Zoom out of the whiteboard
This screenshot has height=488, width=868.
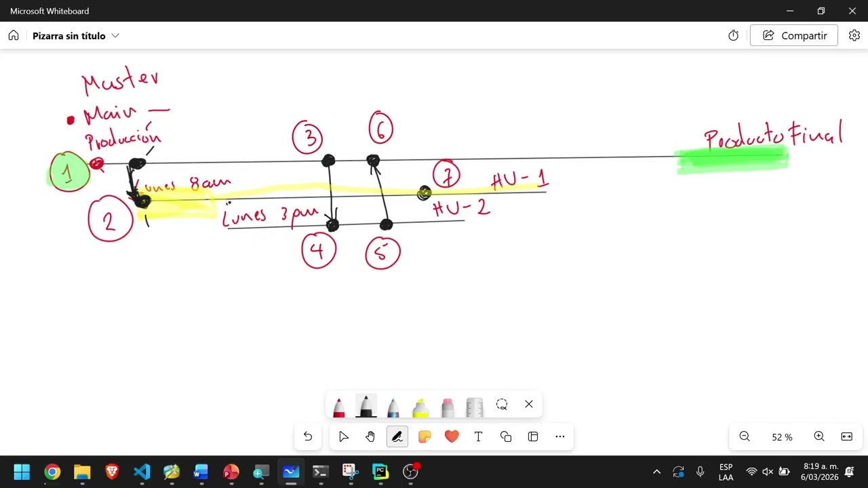(745, 437)
